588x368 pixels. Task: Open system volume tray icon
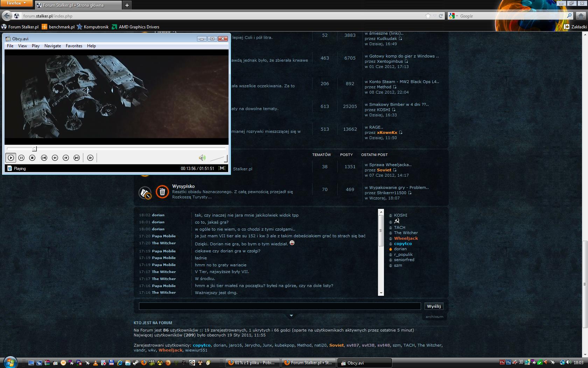[x=569, y=362]
